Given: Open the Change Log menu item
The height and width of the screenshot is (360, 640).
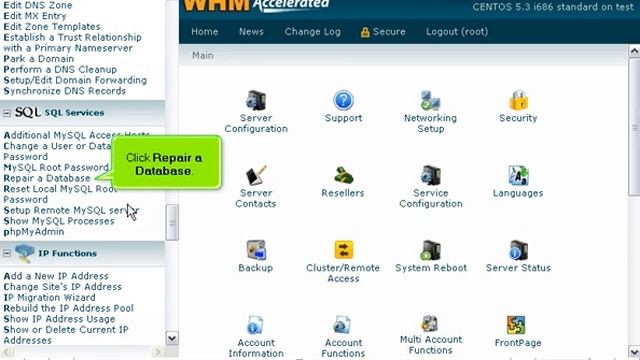Looking at the screenshot, I should 313,32.
